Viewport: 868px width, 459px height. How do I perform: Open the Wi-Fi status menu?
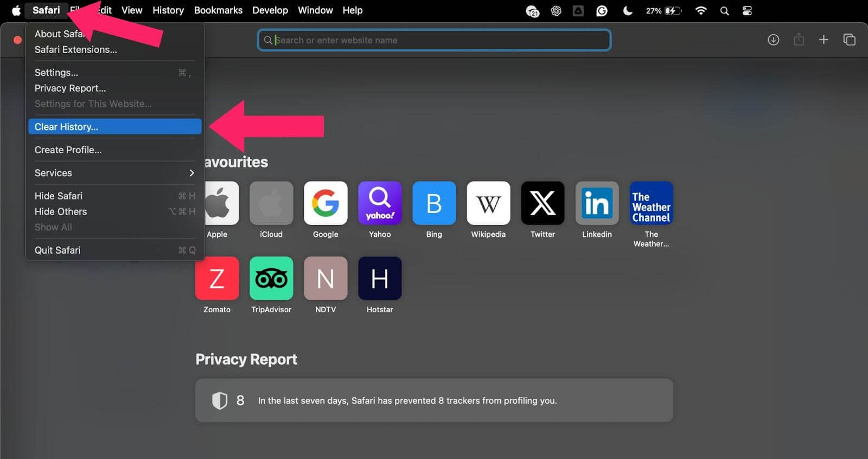pyautogui.click(x=701, y=11)
